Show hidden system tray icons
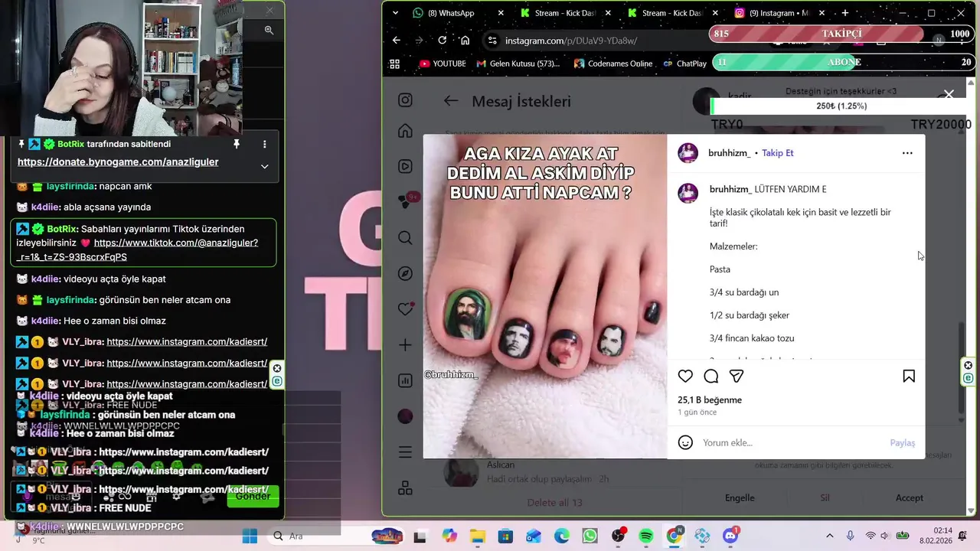This screenshot has width=980, height=551. pyautogui.click(x=828, y=536)
